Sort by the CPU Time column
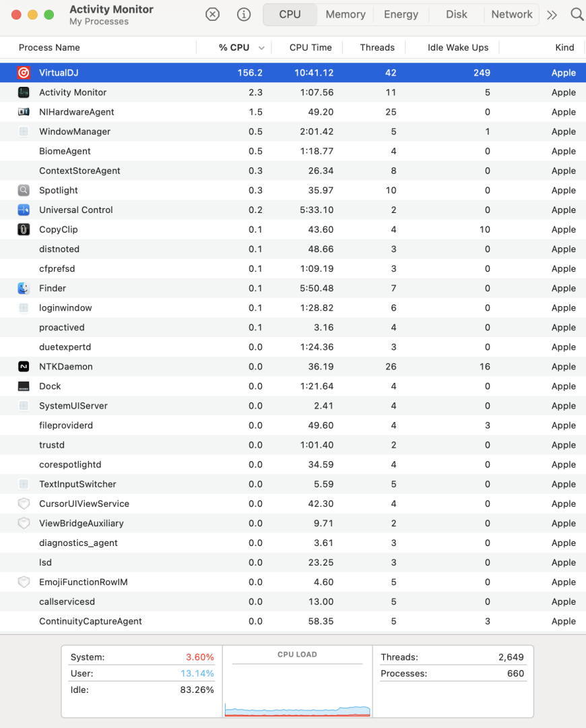586x728 pixels. (x=311, y=47)
